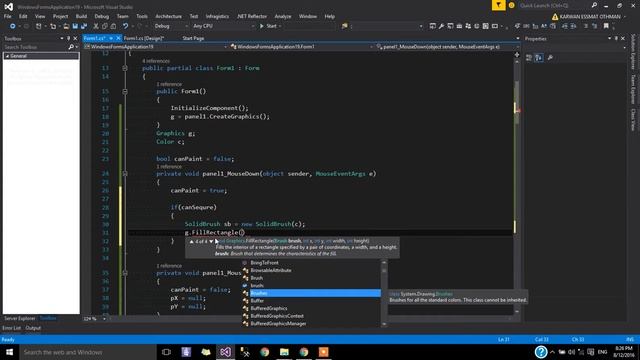Click the blue help question mark tray icon

coord(541,352)
